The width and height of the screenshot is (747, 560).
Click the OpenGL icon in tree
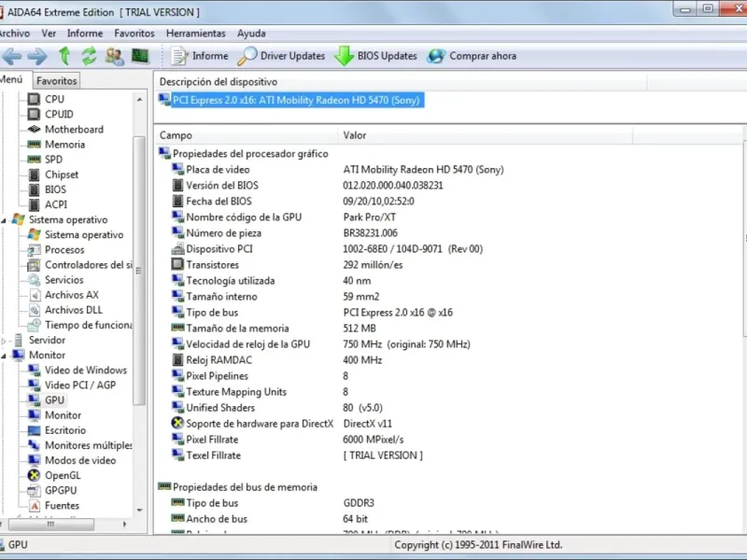click(x=34, y=475)
